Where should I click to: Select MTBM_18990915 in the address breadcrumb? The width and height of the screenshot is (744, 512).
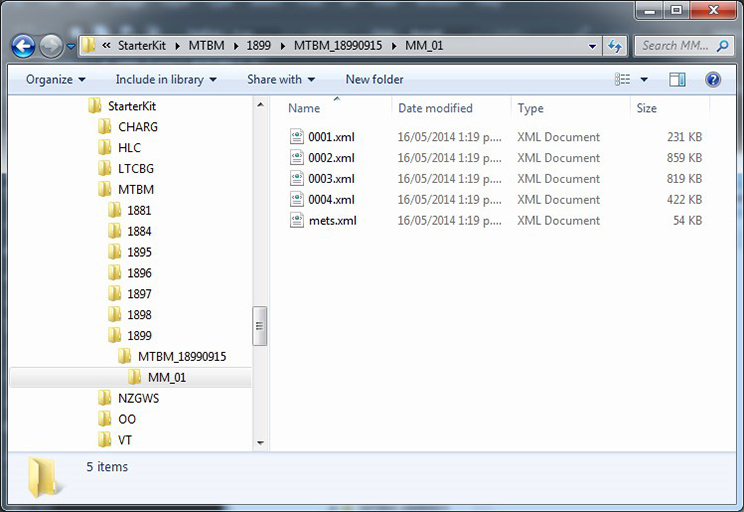[x=338, y=46]
